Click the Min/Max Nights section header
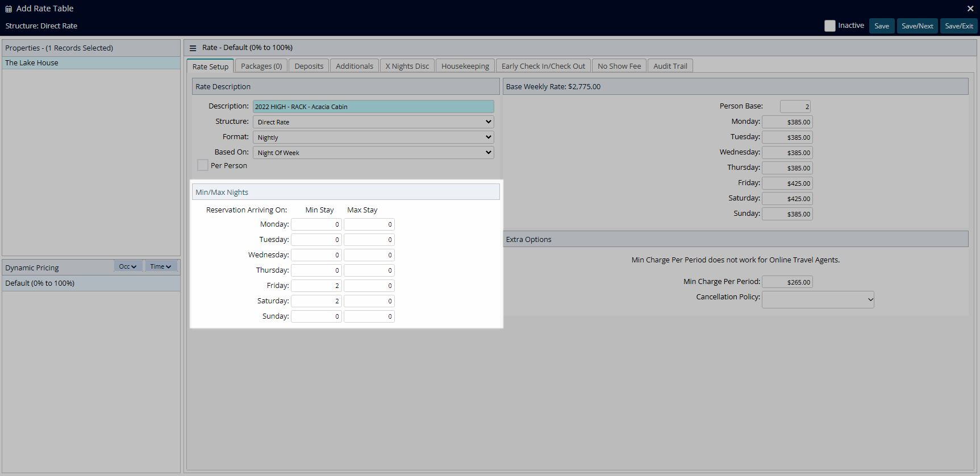The height and width of the screenshot is (476, 980). coord(346,192)
